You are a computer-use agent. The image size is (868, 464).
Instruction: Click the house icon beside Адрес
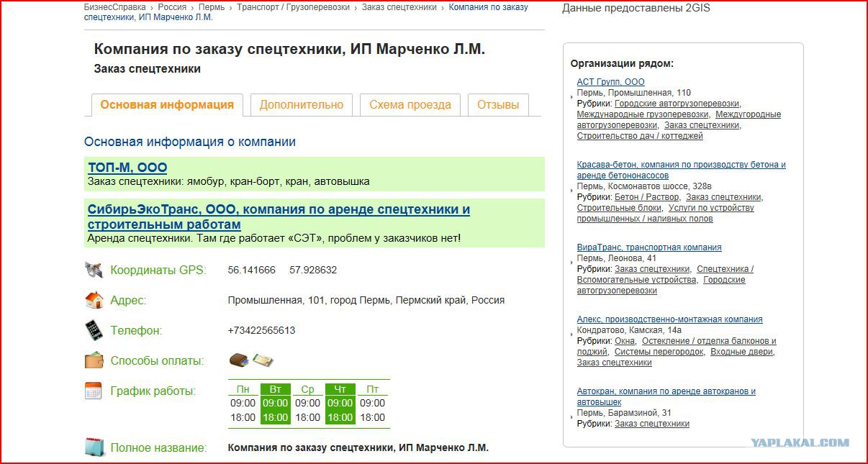click(94, 300)
